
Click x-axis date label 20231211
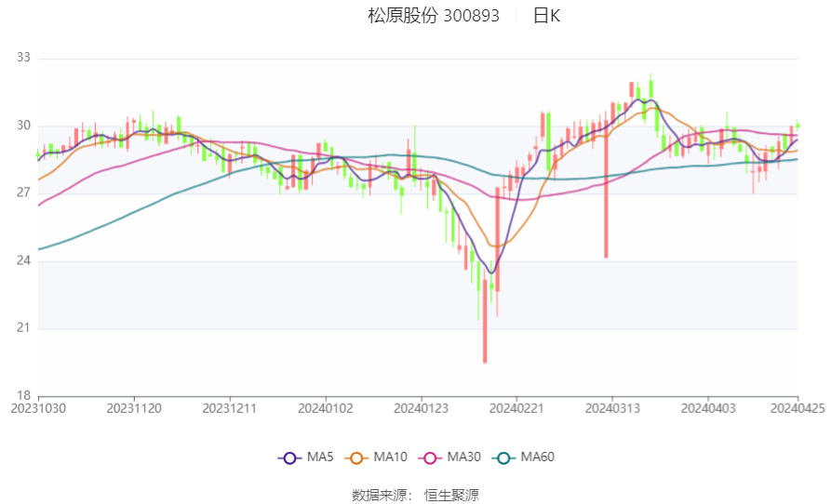pos(230,409)
